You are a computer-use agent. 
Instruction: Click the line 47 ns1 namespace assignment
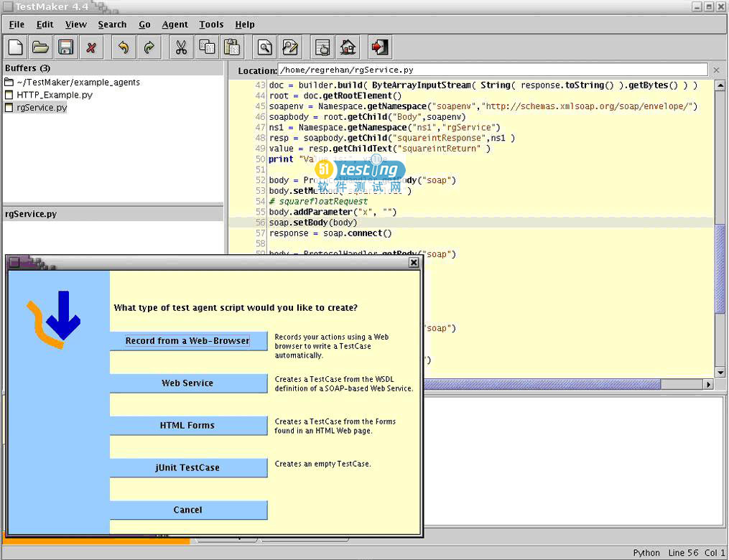tap(384, 127)
